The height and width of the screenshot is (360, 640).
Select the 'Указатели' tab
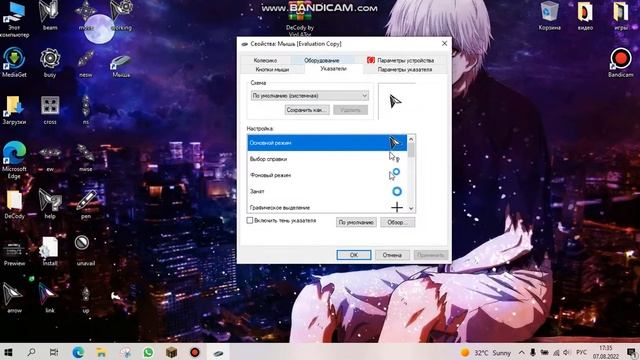(x=333, y=69)
